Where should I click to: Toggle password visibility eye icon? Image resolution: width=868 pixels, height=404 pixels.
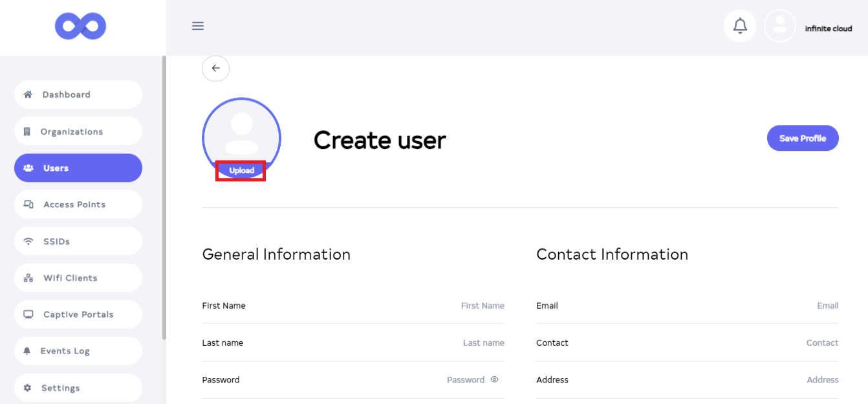coord(494,380)
